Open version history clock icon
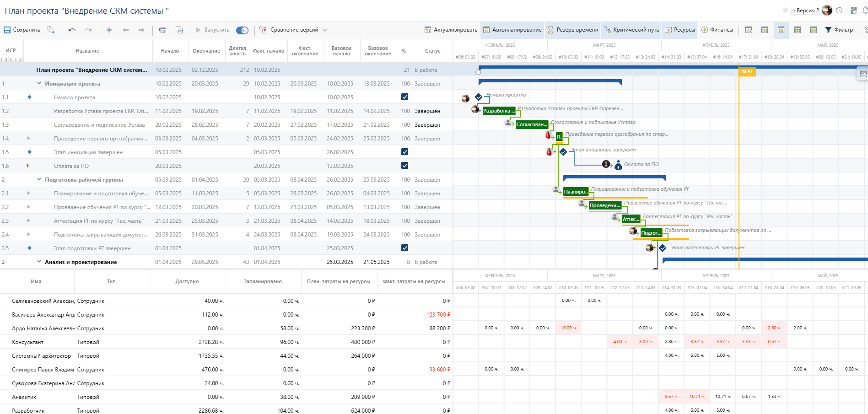 (839, 10)
